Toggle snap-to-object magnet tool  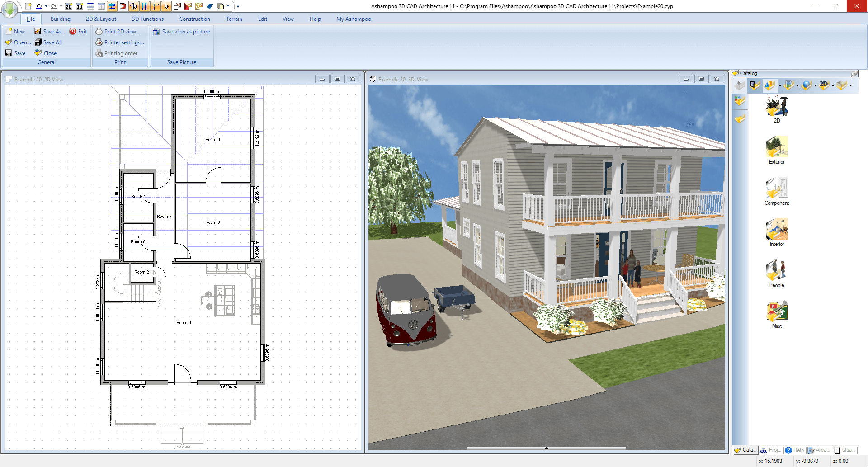pyautogui.click(x=122, y=6)
